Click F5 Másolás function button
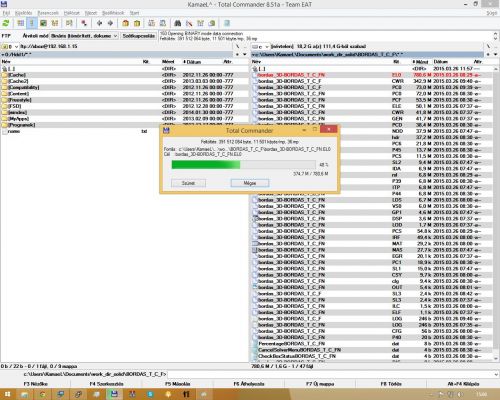Image resolution: width=500 pixels, height=400 pixels. point(177,384)
